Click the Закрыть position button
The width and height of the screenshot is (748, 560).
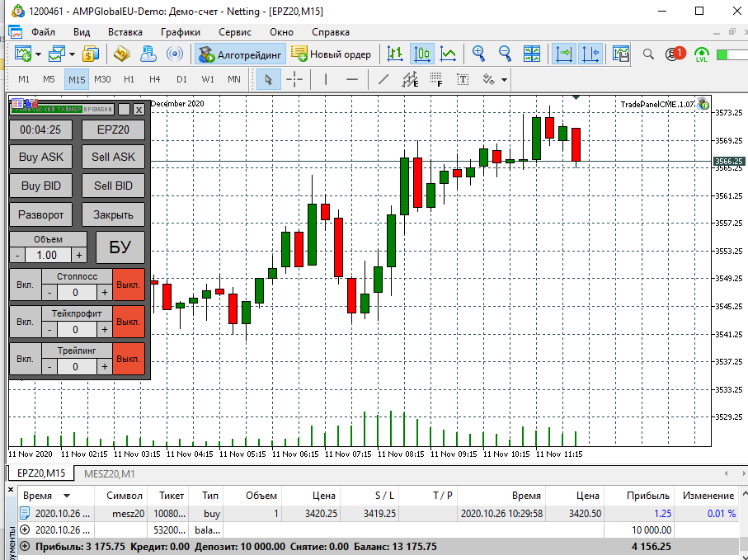113,214
